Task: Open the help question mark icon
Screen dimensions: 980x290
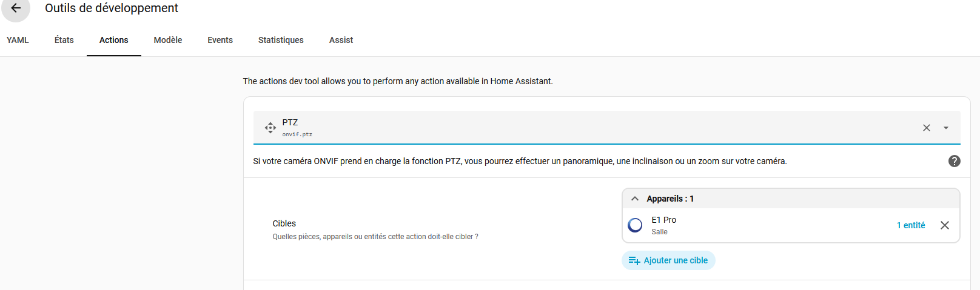Action: (x=954, y=161)
